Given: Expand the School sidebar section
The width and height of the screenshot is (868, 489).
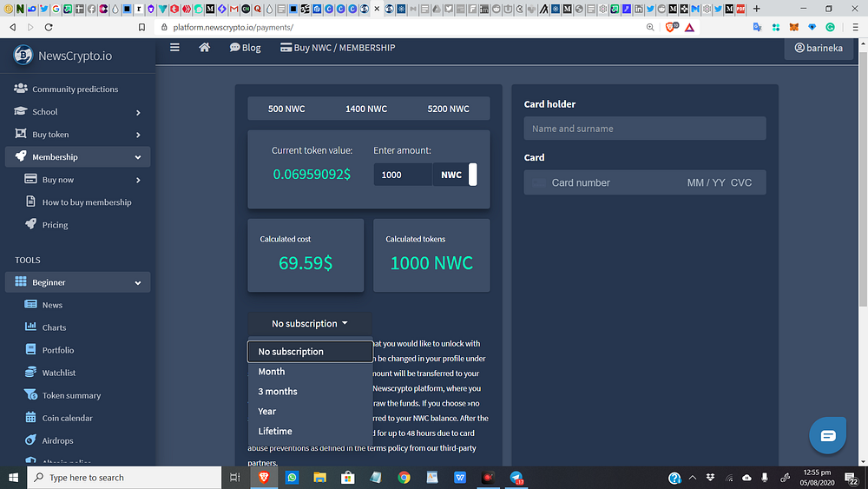Looking at the screenshot, I should (x=77, y=111).
